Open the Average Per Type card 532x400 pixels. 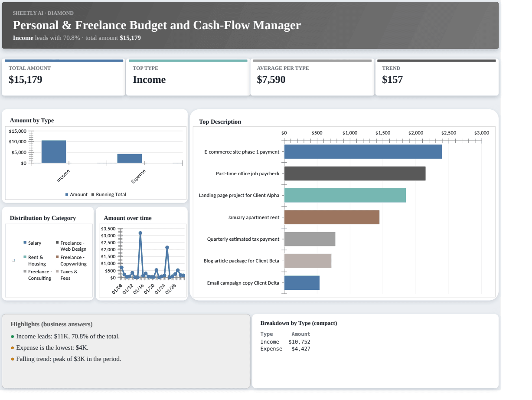coord(312,77)
